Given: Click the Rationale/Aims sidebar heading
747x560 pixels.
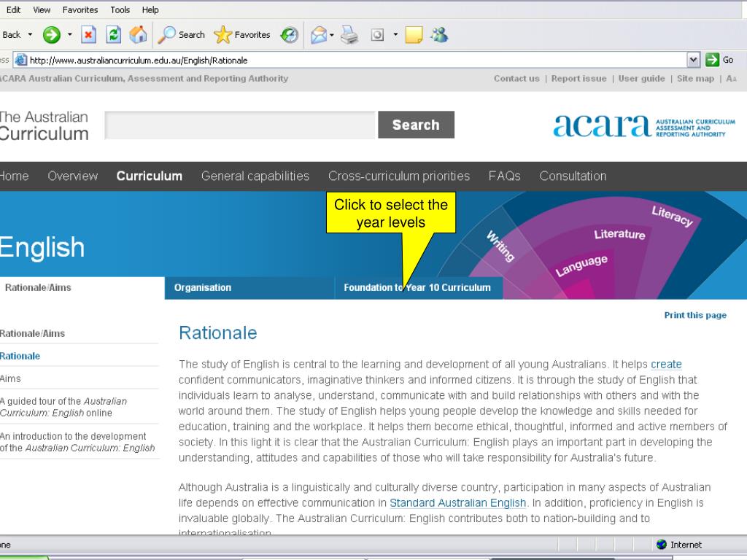Looking at the screenshot, I should [x=32, y=333].
